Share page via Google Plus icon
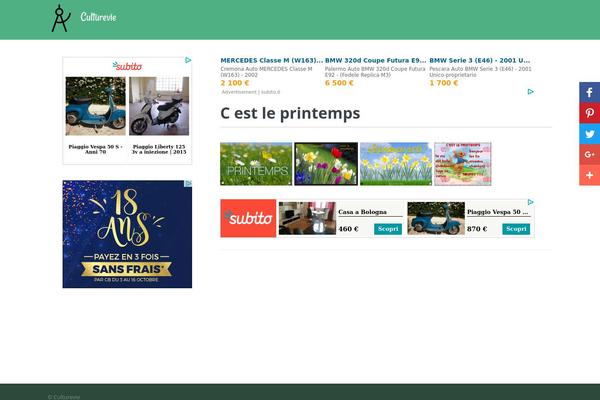 [589, 154]
